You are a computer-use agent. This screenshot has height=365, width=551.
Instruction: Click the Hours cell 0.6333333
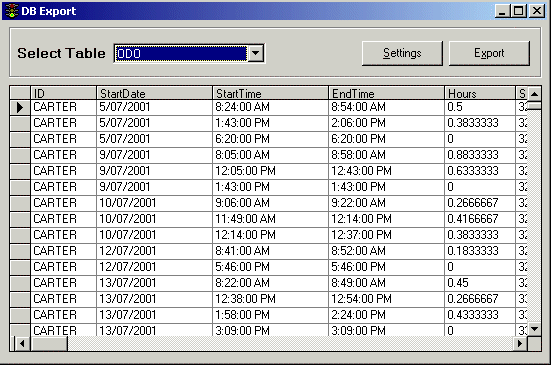pyautogui.click(x=480, y=171)
